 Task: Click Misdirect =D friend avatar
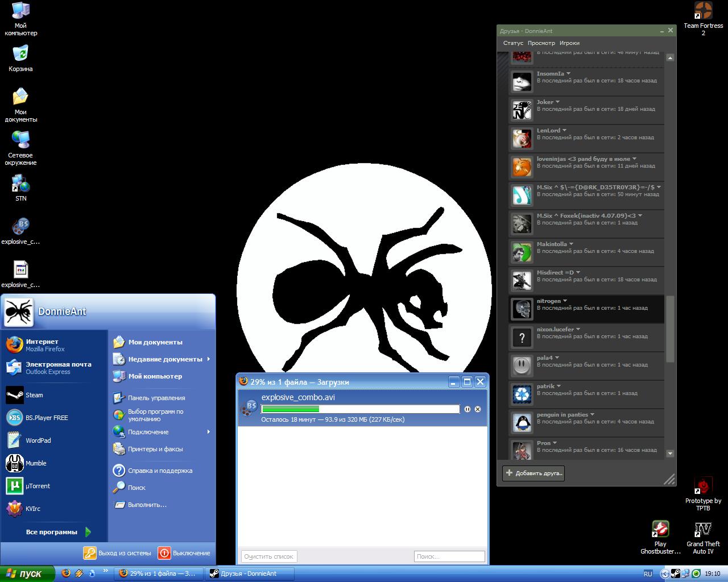tap(522, 281)
